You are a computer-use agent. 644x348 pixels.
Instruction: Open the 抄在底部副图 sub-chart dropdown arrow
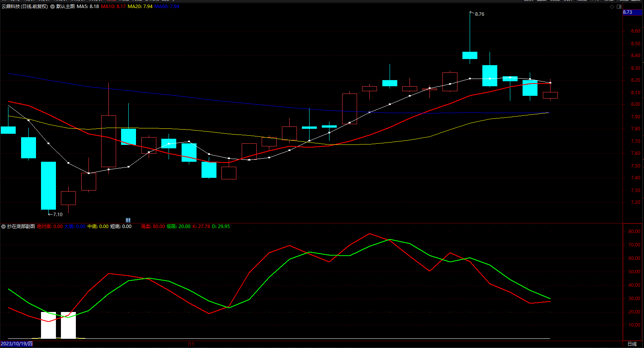[3, 227]
